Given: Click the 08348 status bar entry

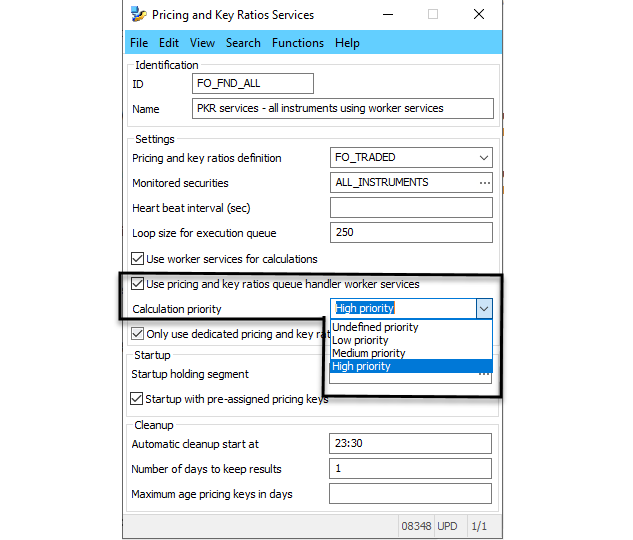Looking at the screenshot, I should pos(416,526).
